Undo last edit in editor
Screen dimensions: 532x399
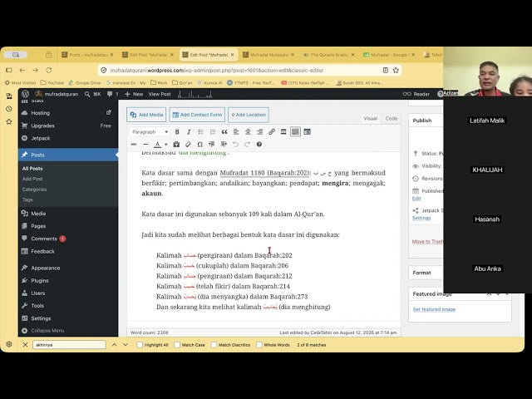tap(235, 144)
